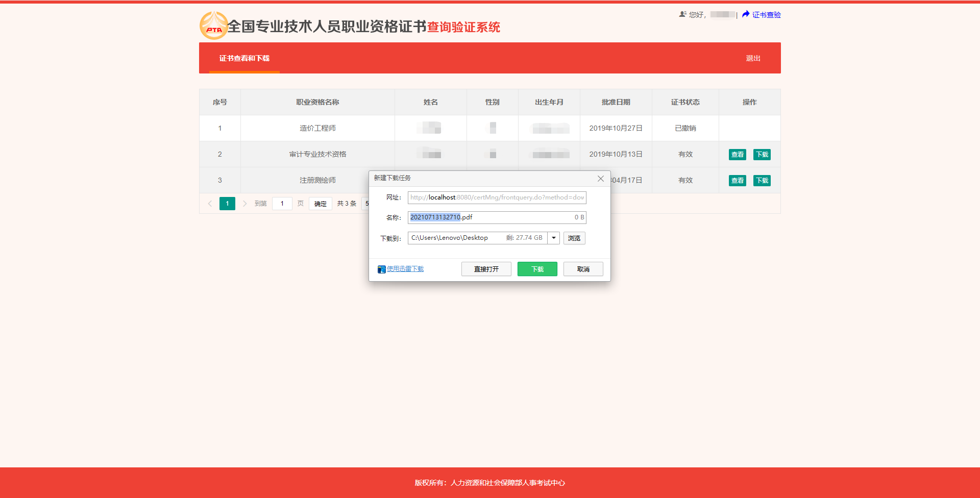The width and height of the screenshot is (980, 498).
Task: Cancel the download with 取消
Action: pos(583,269)
